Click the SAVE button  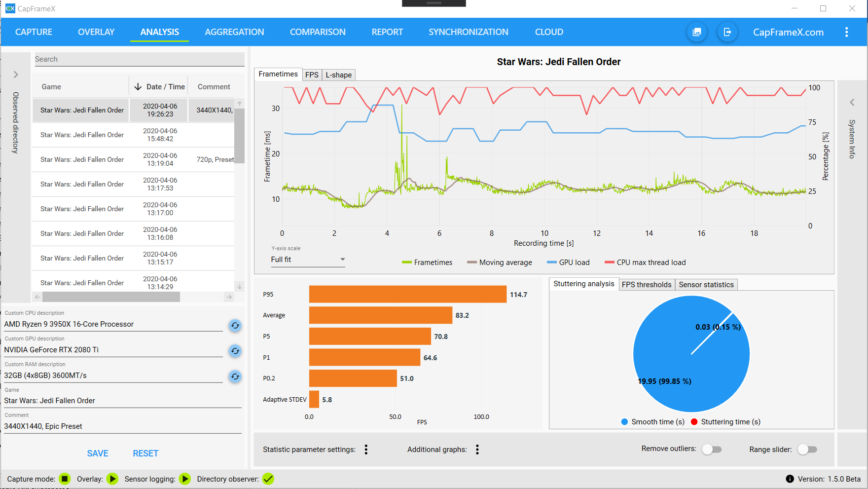98,453
